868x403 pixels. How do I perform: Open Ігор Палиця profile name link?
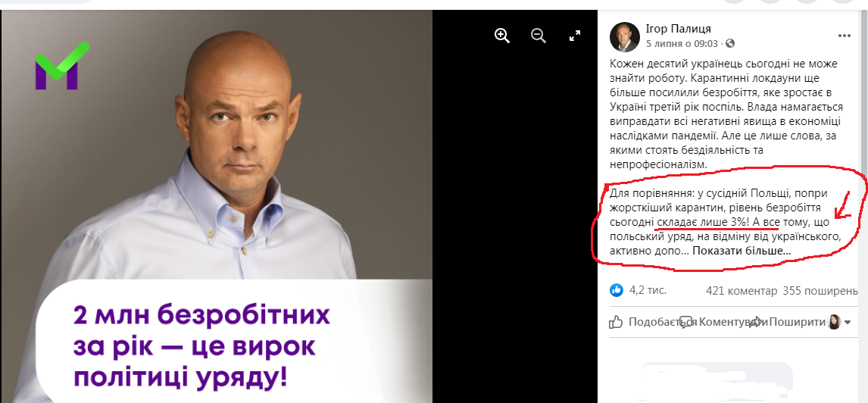click(678, 29)
